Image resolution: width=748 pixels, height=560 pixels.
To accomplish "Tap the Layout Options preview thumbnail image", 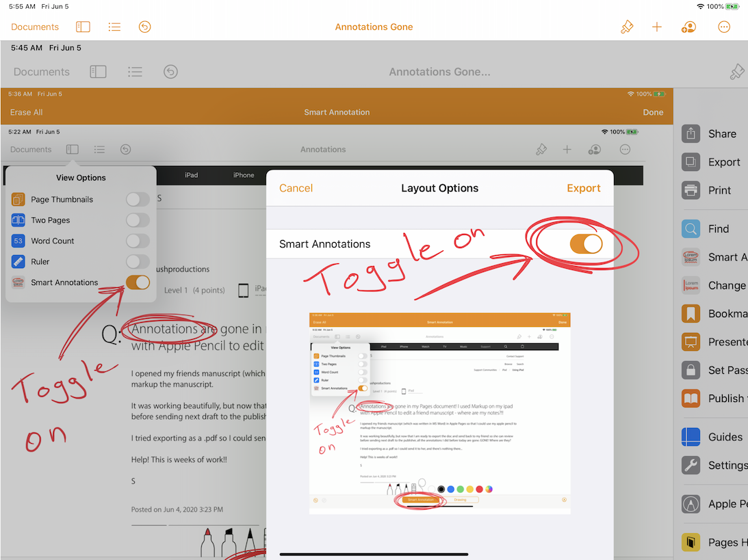I will coord(440,413).
